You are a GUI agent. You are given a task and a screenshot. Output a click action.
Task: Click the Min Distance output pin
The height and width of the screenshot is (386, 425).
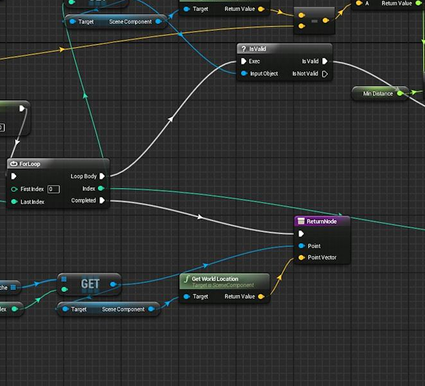point(400,93)
